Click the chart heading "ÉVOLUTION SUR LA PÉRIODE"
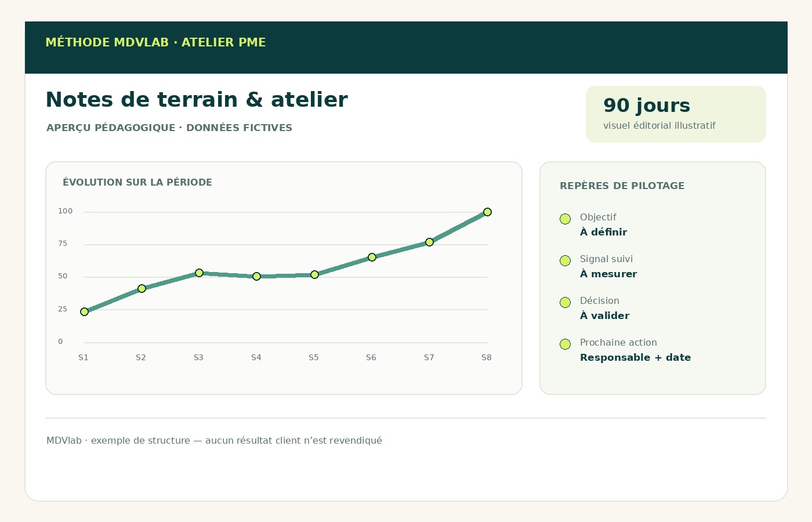 click(x=137, y=182)
